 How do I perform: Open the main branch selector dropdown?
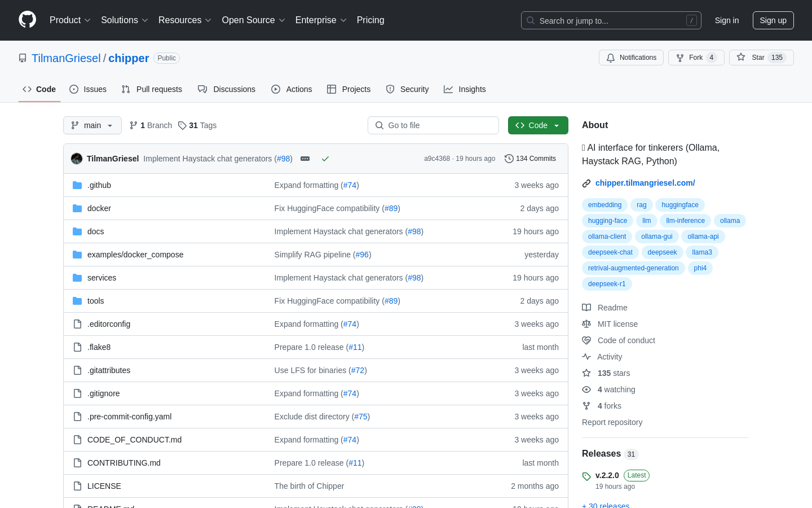[92, 125]
